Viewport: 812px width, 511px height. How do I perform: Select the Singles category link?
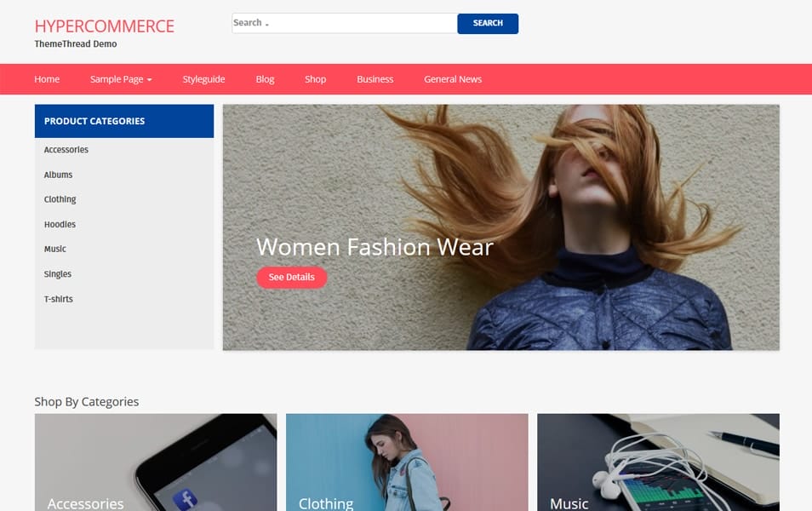pos(57,273)
